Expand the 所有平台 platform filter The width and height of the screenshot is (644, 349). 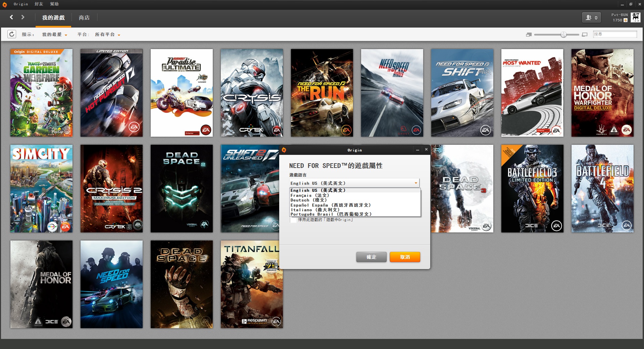(x=107, y=35)
